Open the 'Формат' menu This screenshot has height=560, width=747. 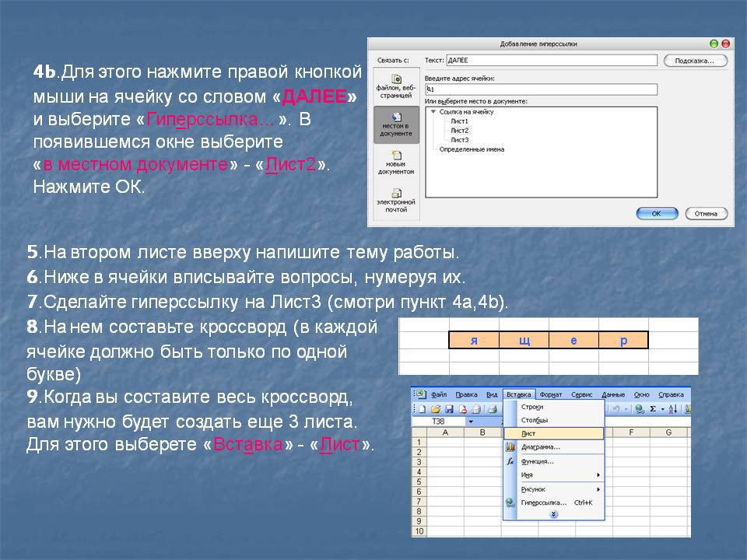tap(550, 394)
